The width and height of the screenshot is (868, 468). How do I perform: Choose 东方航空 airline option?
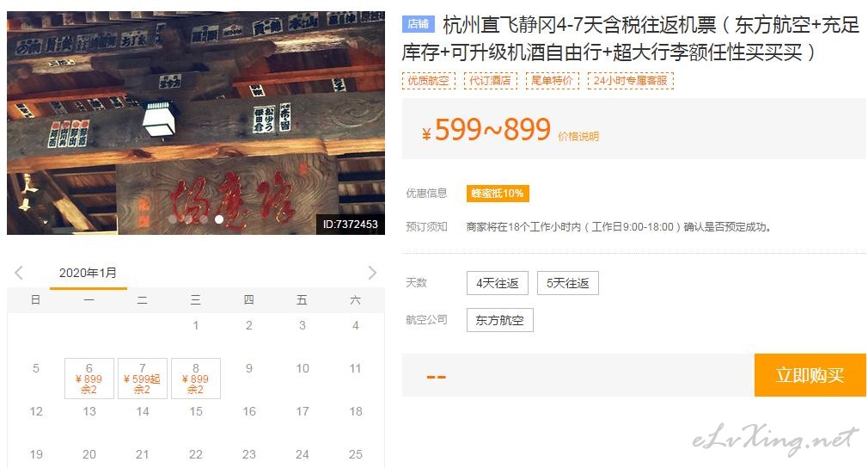click(500, 320)
